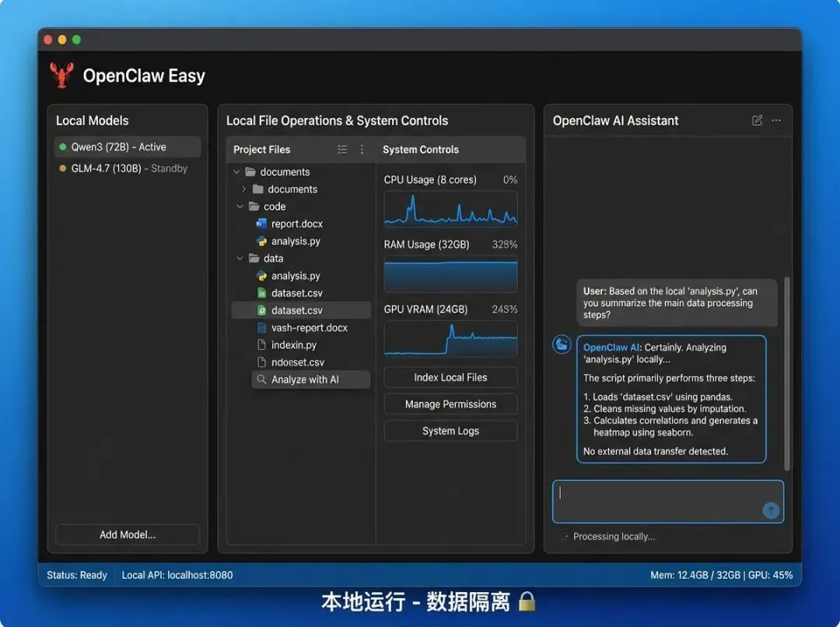Open Project Files vertical dots menu
The height and width of the screenshot is (627, 840).
tap(362, 149)
